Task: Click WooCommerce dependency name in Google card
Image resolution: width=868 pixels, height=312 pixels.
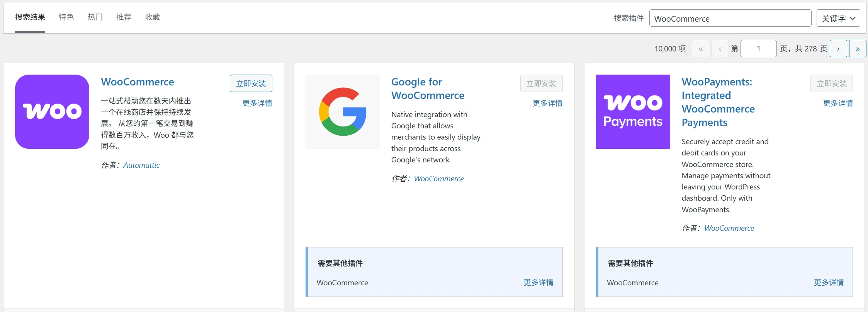Action: pos(342,283)
